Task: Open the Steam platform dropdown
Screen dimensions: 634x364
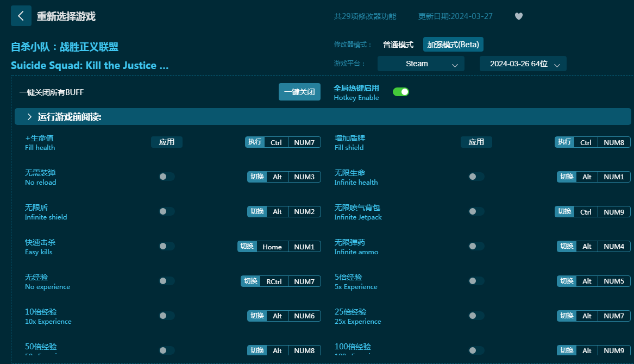Action: click(x=421, y=64)
